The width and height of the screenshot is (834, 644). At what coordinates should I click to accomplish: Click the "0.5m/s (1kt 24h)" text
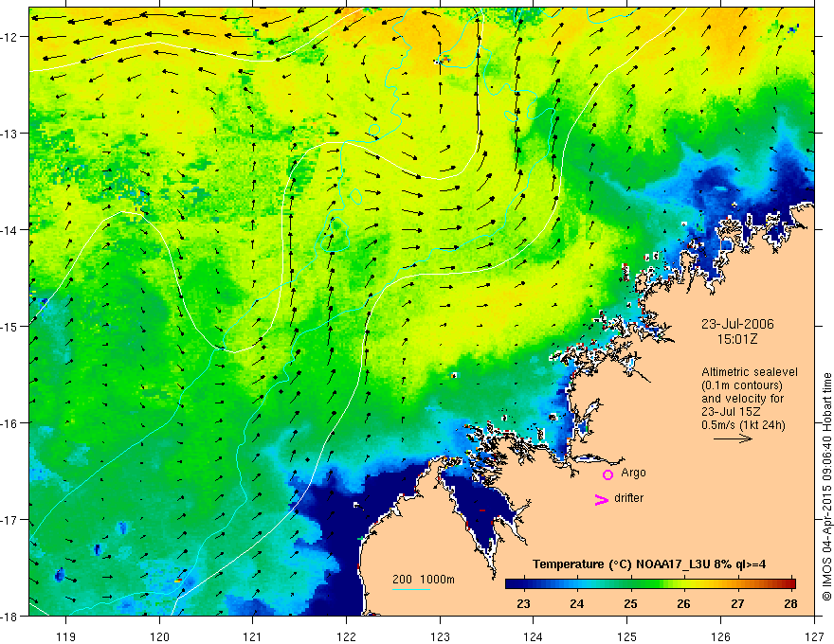click(x=744, y=424)
